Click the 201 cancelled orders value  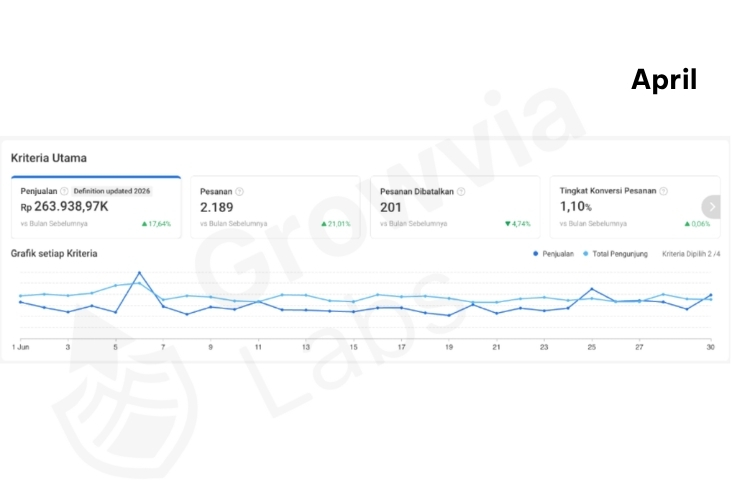pos(391,207)
